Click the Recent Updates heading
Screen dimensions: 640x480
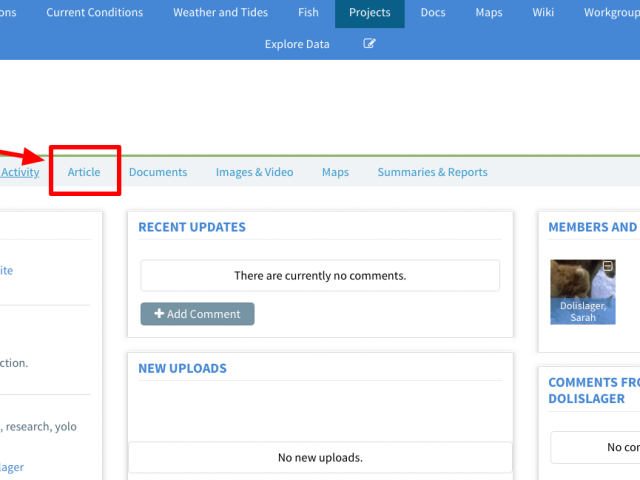coord(192,227)
